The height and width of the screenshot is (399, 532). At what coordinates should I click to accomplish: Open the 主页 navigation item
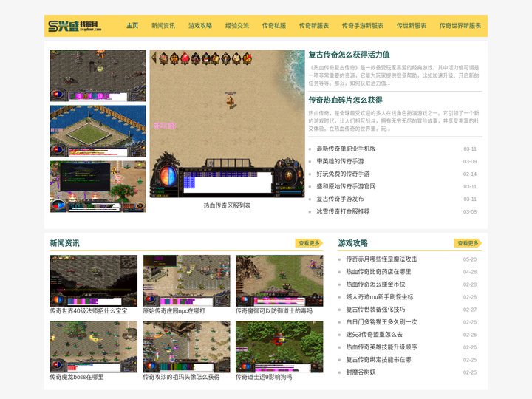pos(132,25)
